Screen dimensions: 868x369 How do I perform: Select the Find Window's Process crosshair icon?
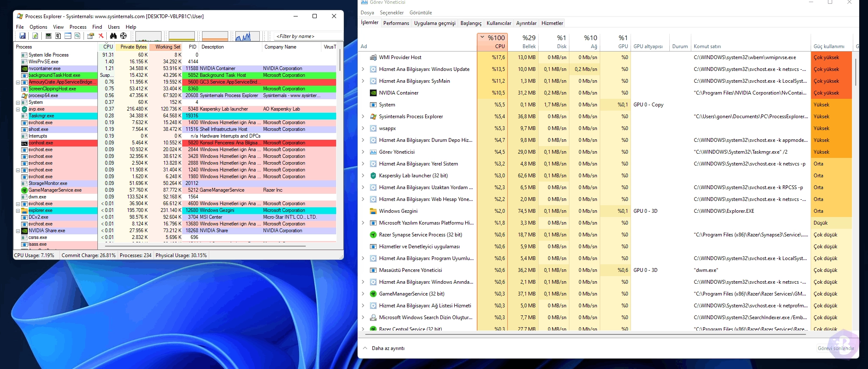(124, 36)
